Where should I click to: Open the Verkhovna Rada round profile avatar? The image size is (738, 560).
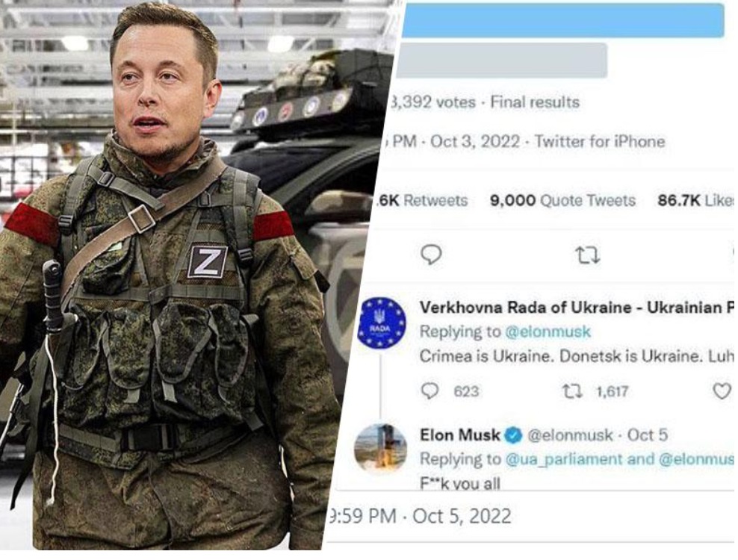pos(382,323)
